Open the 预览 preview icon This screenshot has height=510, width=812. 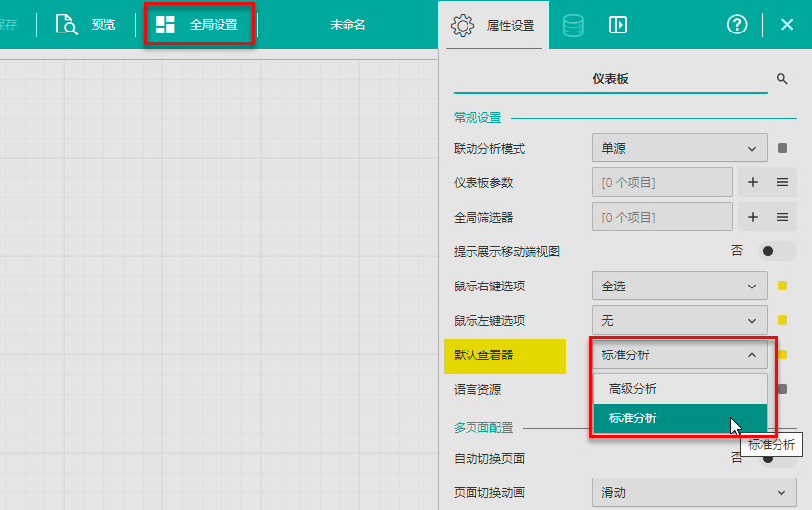click(x=67, y=25)
